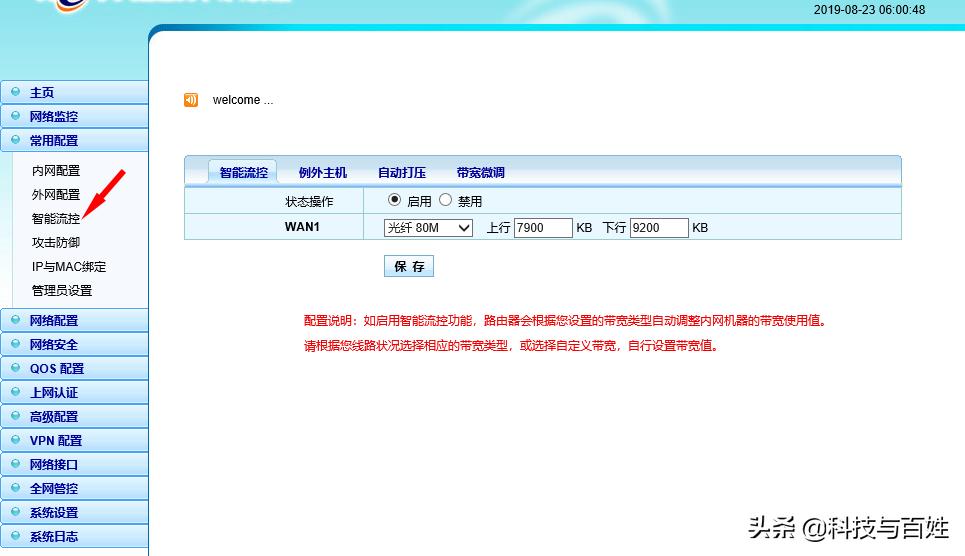Open 内网配置 in the sidebar
Viewport: 965px width, 556px height.
(x=56, y=171)
